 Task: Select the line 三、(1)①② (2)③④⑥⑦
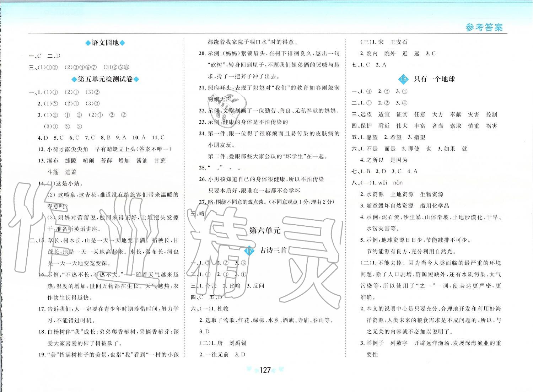[x=79, y=67]
